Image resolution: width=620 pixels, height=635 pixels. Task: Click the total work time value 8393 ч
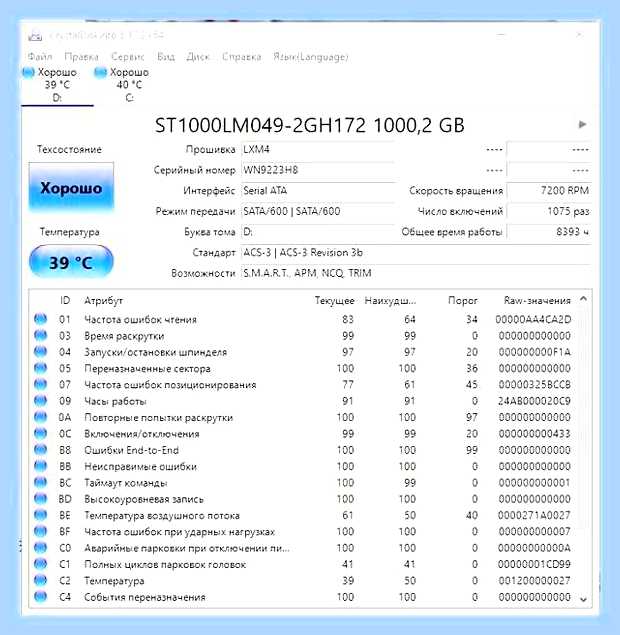tap(549, 232)
